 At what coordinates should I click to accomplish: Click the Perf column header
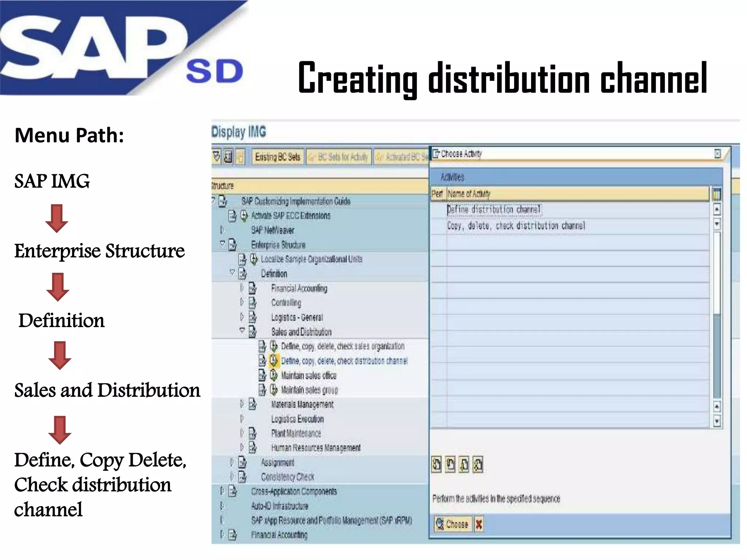(438, 194)
